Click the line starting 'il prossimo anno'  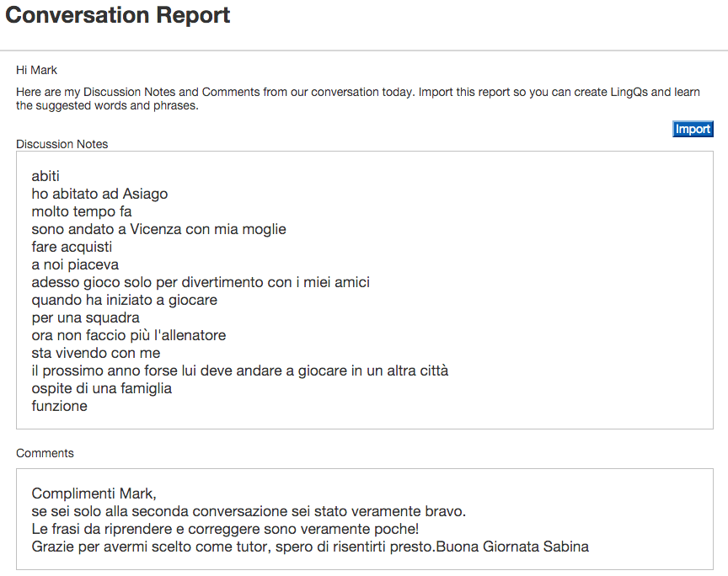239,371
